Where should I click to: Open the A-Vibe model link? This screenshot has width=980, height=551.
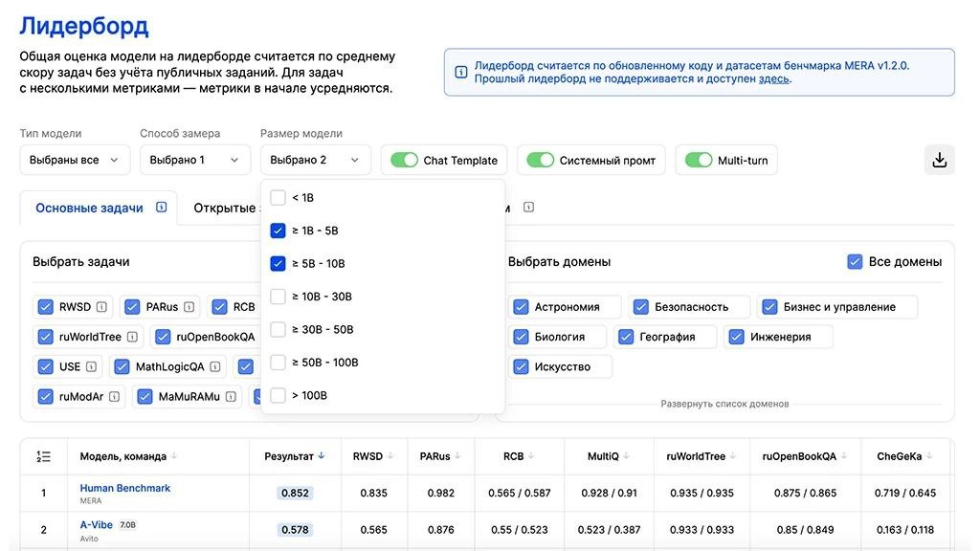[x=97, y=525]
